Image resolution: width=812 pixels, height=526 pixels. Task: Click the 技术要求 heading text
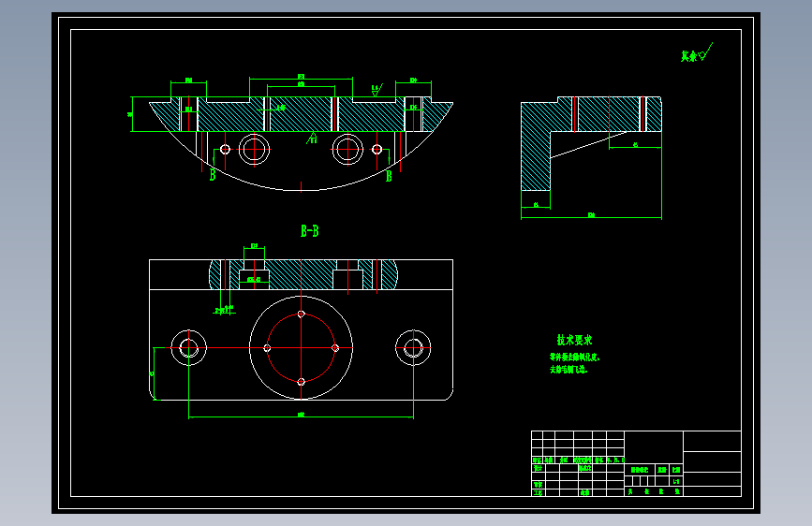pos(574,340)
